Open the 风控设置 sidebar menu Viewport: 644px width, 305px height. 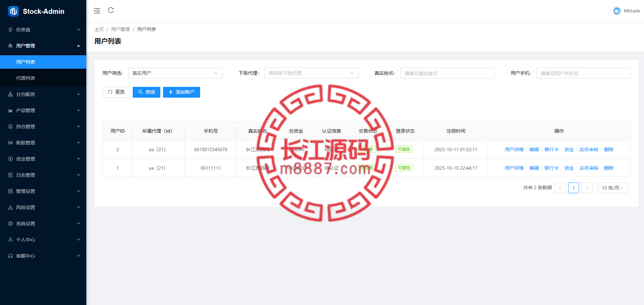tap(43, 207)
